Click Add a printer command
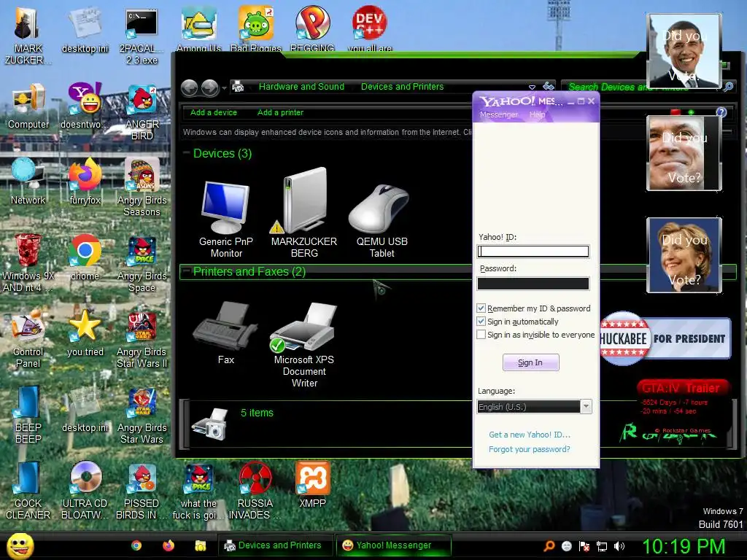This screenshot has height=560, width=747. 280,112
